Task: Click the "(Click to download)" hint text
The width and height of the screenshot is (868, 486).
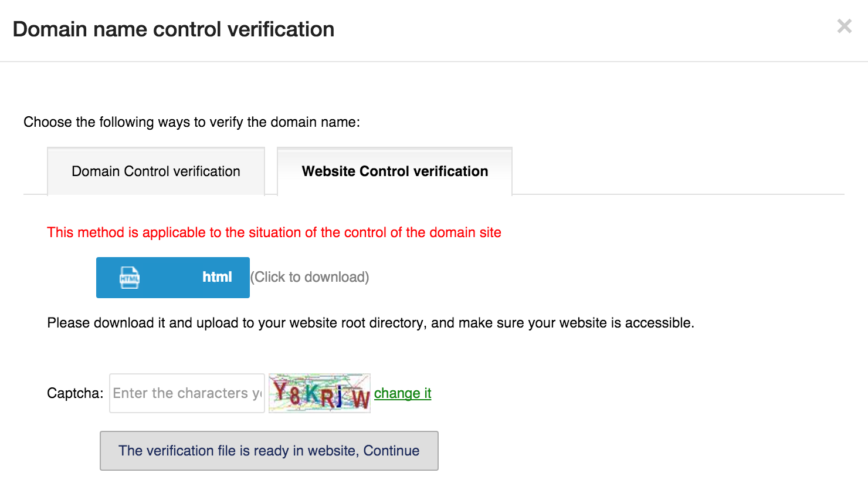Action: pos(310,277)
